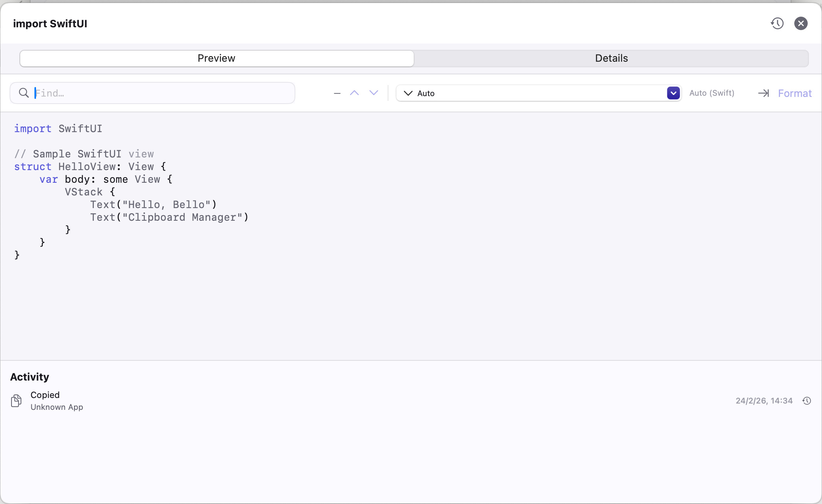Switch to the Details tab
Image resolution: width=822 pixels, height=504 pixels.
(x=611, y=58)
